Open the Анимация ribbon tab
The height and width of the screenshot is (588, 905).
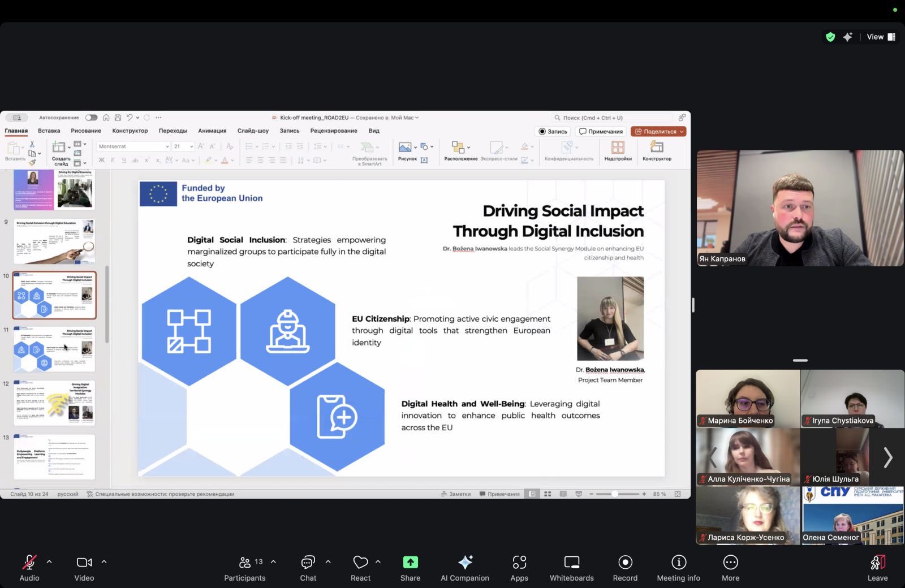point(212,131)
